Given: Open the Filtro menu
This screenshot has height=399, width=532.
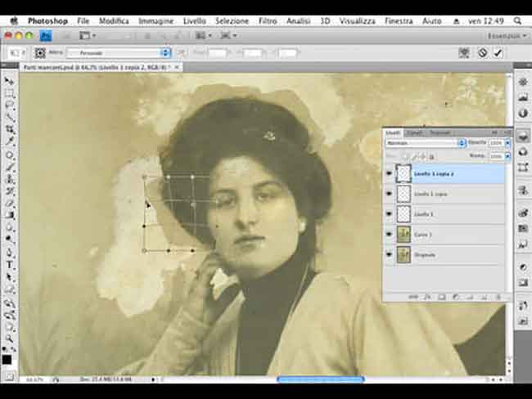Looking at the screenshot, I should coord(268,21).
